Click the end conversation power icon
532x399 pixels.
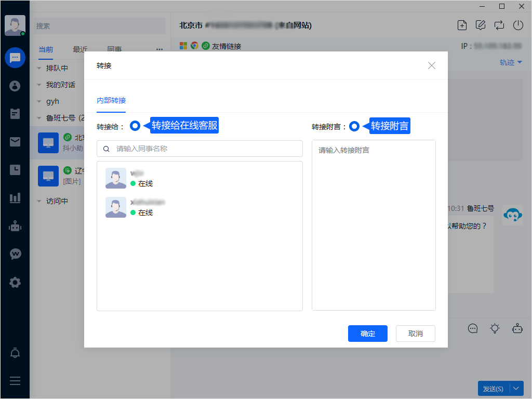(x=517, y=25)
